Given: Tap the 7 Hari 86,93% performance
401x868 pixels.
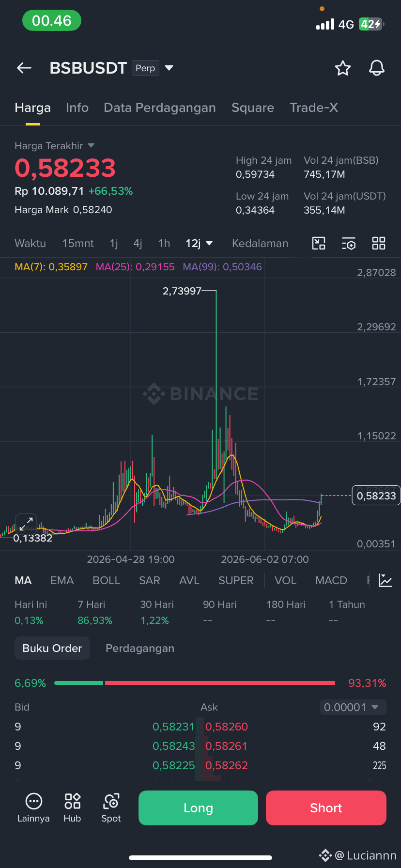Looking at the screenshot, I should [x=95, y=612].
